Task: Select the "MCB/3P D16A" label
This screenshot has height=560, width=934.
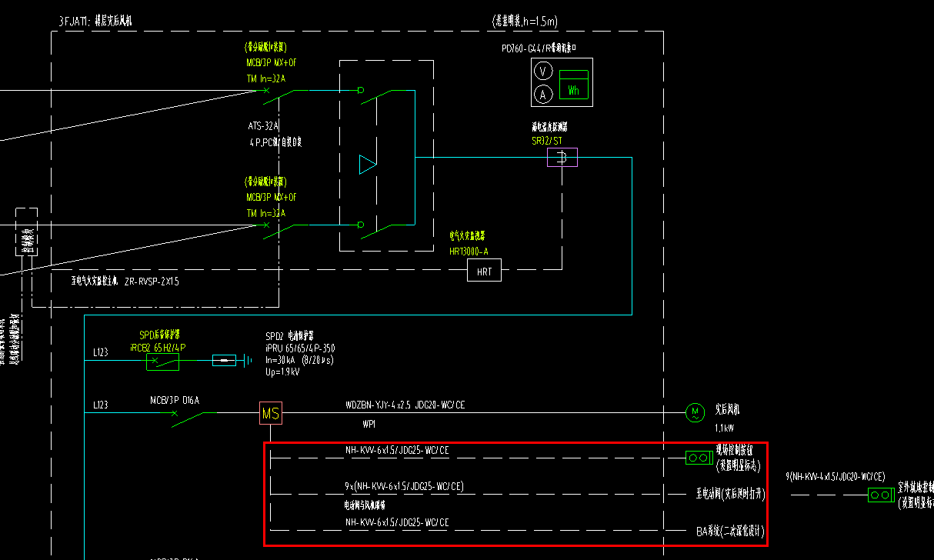Action: coord(175,400)
